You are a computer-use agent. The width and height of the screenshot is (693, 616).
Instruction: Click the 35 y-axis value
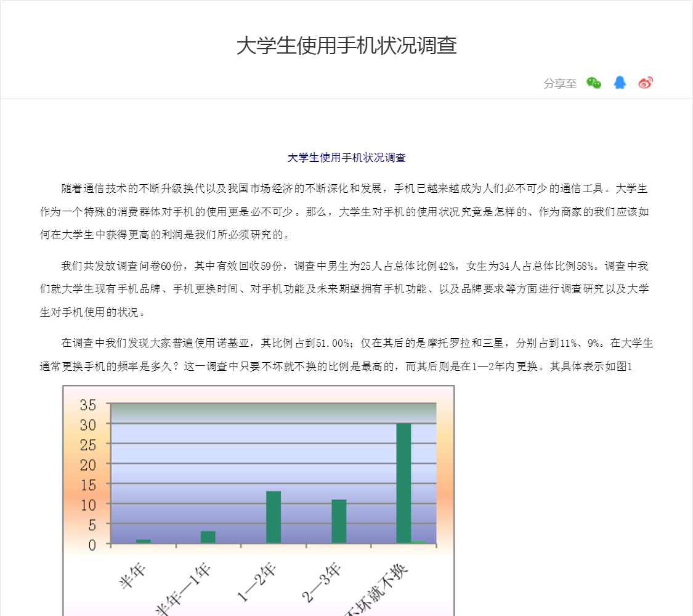tap(87, 405)
